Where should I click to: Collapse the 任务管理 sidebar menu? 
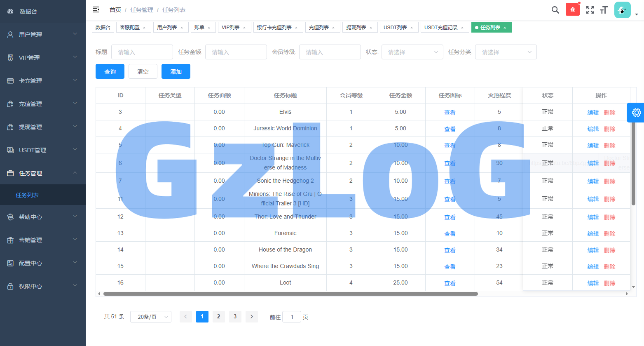coord(43,173)
